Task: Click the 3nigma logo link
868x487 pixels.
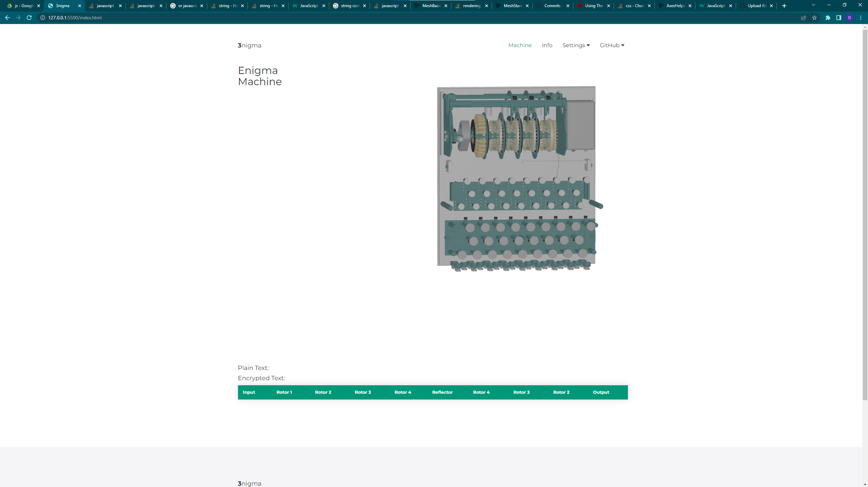Action: coord(250,45)
